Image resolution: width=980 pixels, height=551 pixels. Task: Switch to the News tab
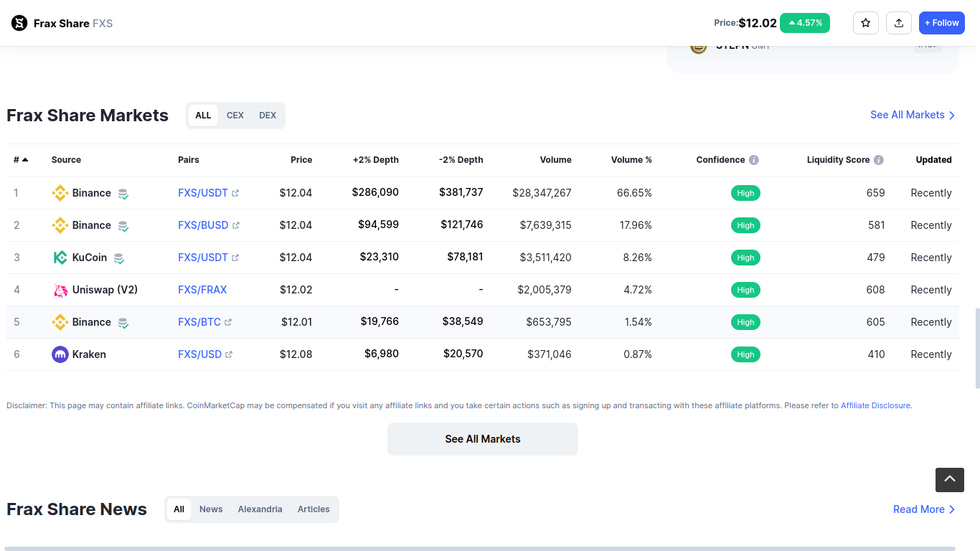click(211, 509)
